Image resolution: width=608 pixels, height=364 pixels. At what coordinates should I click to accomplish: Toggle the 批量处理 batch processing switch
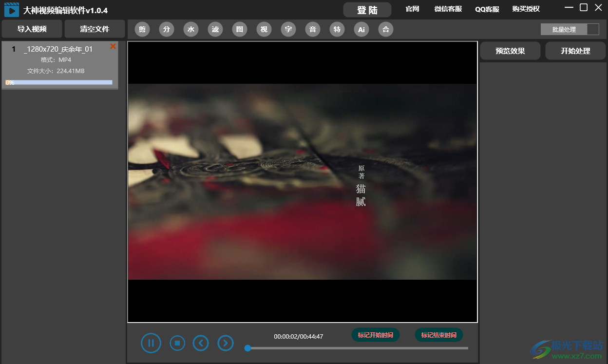[x=570, y=29]
